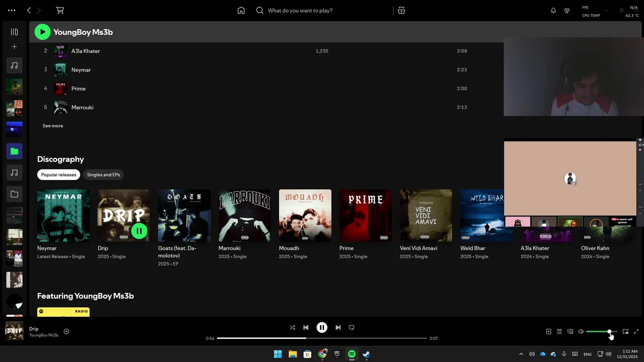This screenshot has height=362, width=644.
Task: Select Singles and EPs filter
Action: pos(103,174)
